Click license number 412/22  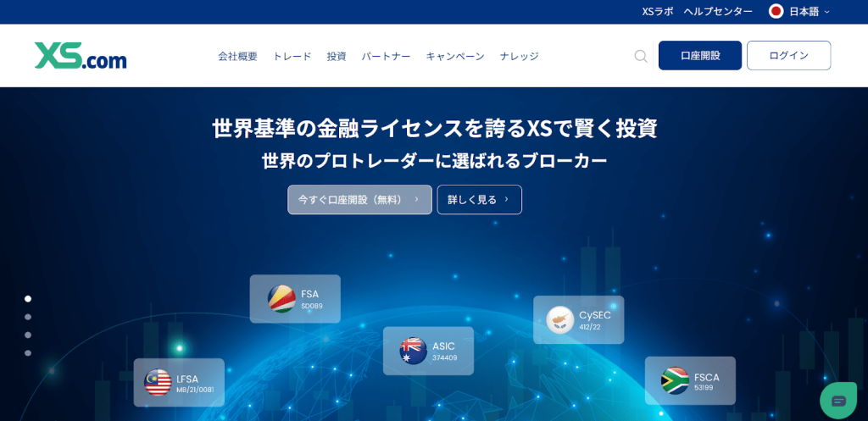[x=590, y=327]
